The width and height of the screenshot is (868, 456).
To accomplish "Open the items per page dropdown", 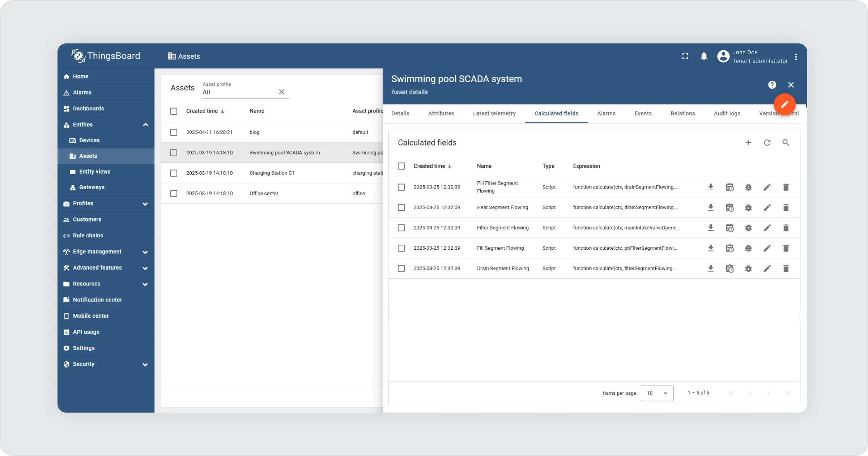I will tap(657, 393).
